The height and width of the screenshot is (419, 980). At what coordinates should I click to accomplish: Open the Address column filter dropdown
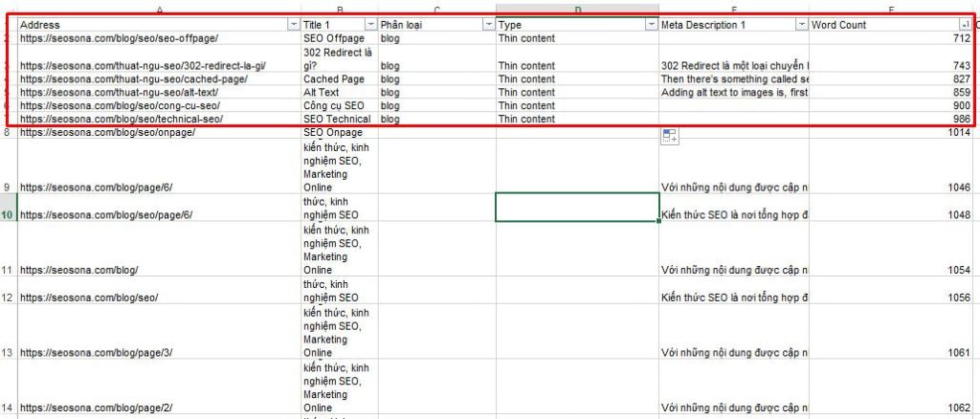click(293, 25)
